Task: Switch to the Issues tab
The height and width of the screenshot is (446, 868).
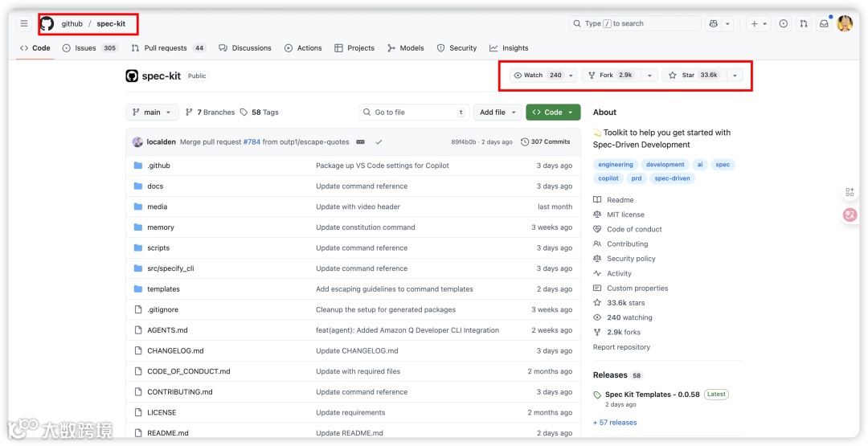Action: click(90, 48)
